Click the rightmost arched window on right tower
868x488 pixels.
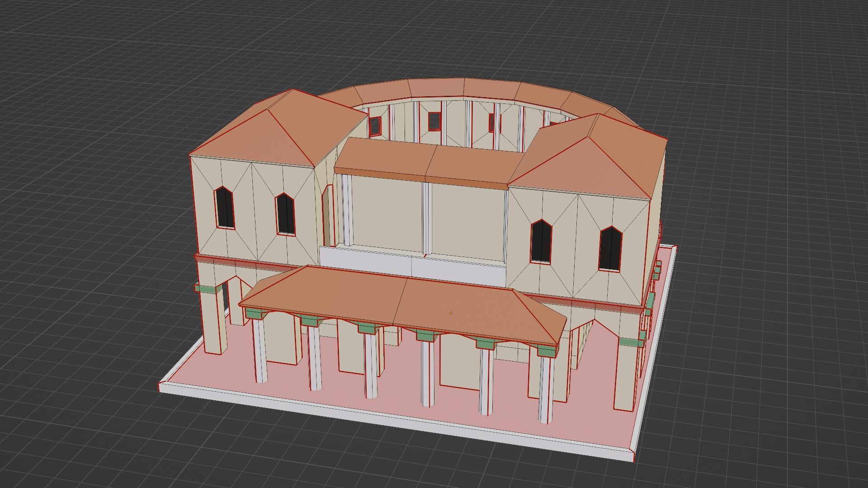point(610,249)
